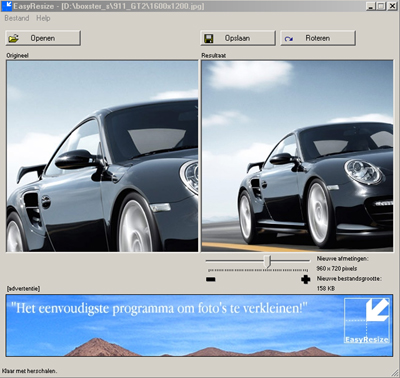Click the Opslaan button label
The image size is (400, 378).
pyautogui.click(x=237, y=38)
